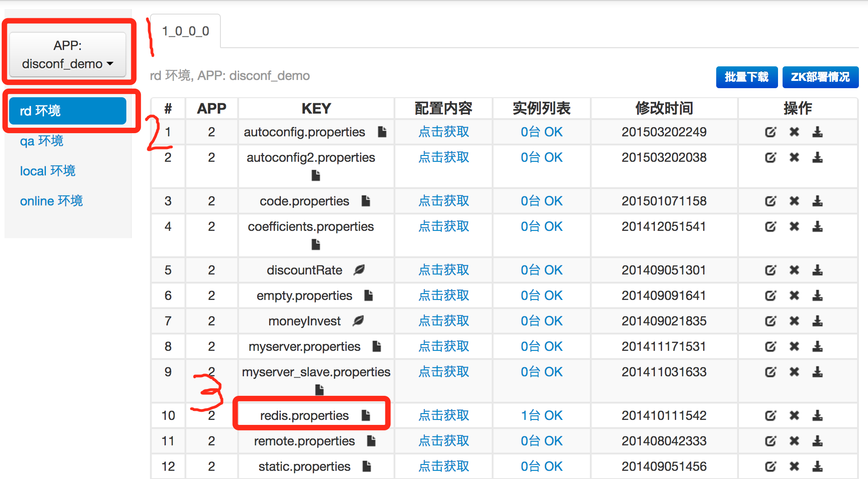The height and width of the screenshot is (479, 868).
Task: Delete autoconfig2.properties config
Action: 794,158
